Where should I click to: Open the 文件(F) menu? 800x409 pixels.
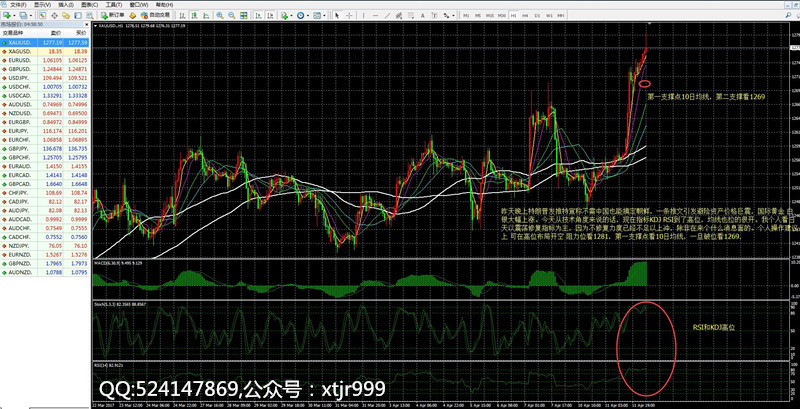[x=18, y=5]
